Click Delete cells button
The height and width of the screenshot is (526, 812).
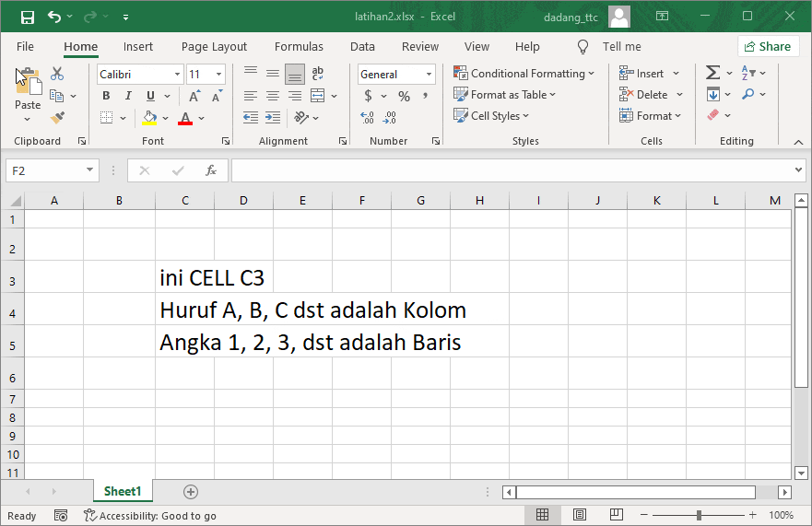(x=643, y=95)
